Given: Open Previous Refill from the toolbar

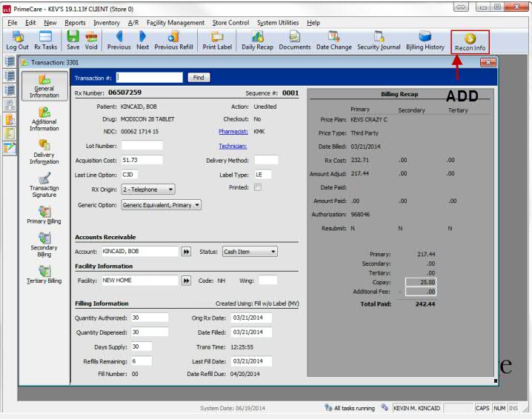Looking at the screenshot, I should coord(173,41).
